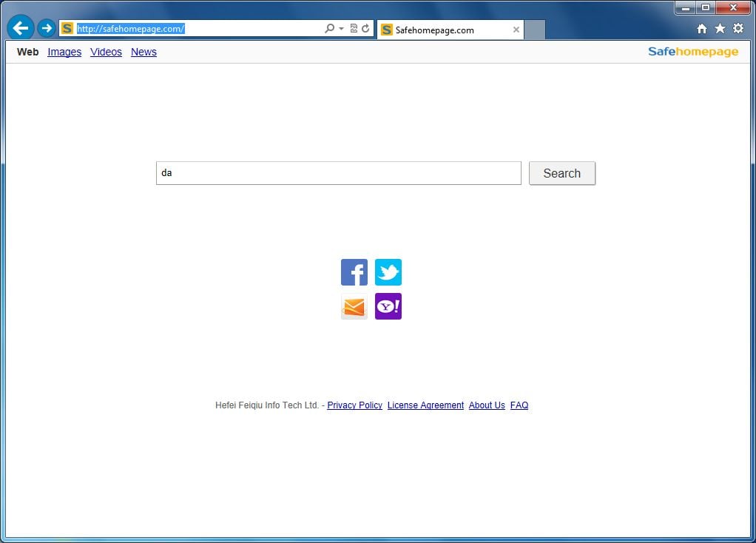This screenshot has height=543, width=756.
Task: Go forward with the Forward arrow button
Action: tap(47, 28)
